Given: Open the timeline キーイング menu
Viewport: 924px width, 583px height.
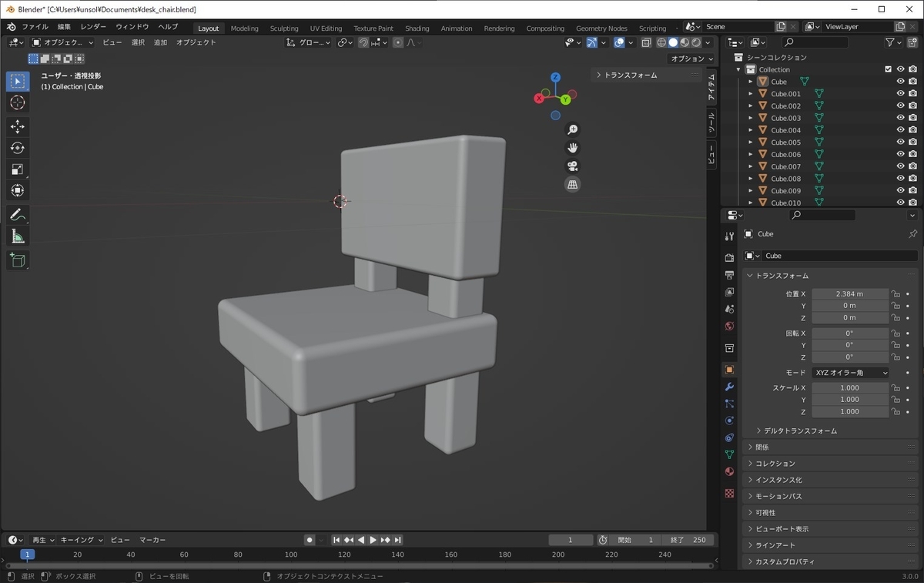Looking at the screenshot, I should coord(81,540).
